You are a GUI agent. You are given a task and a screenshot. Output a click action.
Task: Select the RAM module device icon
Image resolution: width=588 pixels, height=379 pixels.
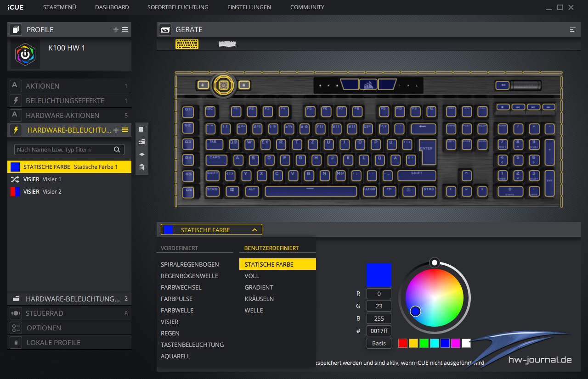click(227, 44)
